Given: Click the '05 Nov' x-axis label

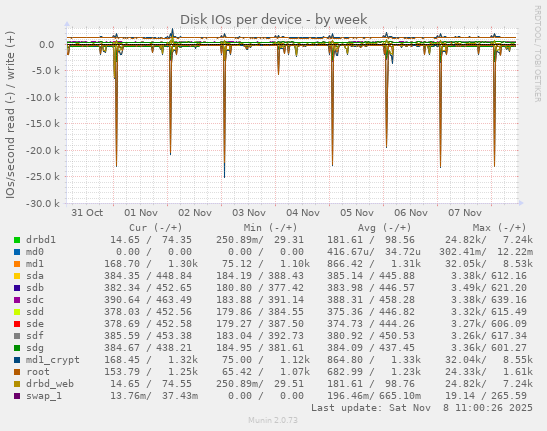Looking at the screenshot, I should tap(357, 213).
